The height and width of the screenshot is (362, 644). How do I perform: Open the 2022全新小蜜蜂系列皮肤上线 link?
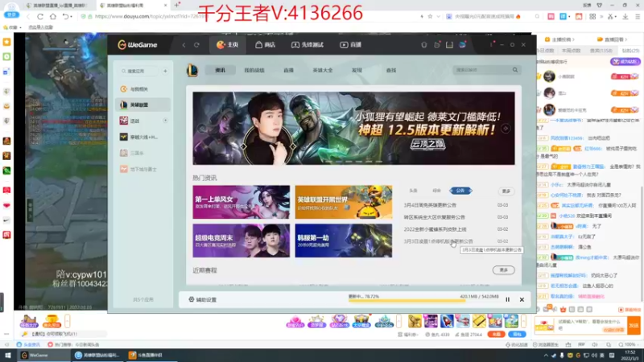click(x=435, y=229)
